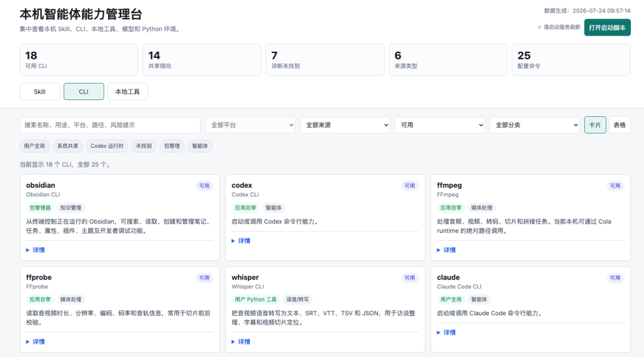Expand 详情 on the claude card
Viewport: 644px width, 357px height.
(x=447, y=333)
